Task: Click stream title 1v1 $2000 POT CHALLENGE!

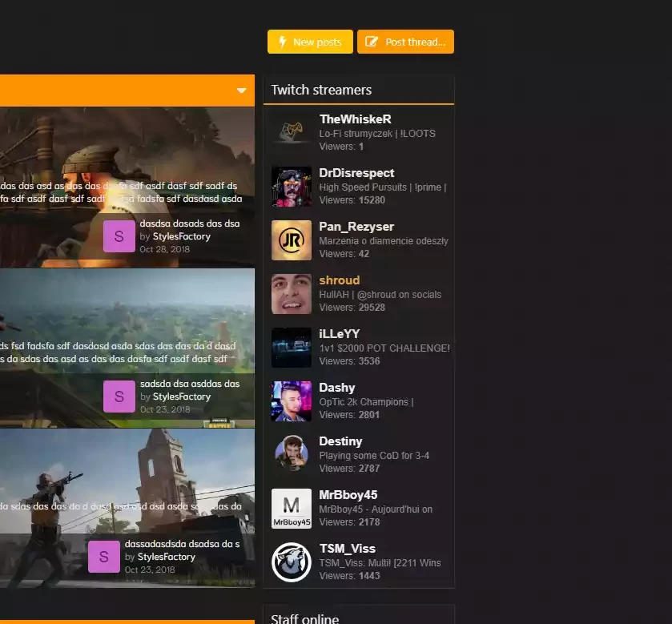Action: tap(384, 348)
